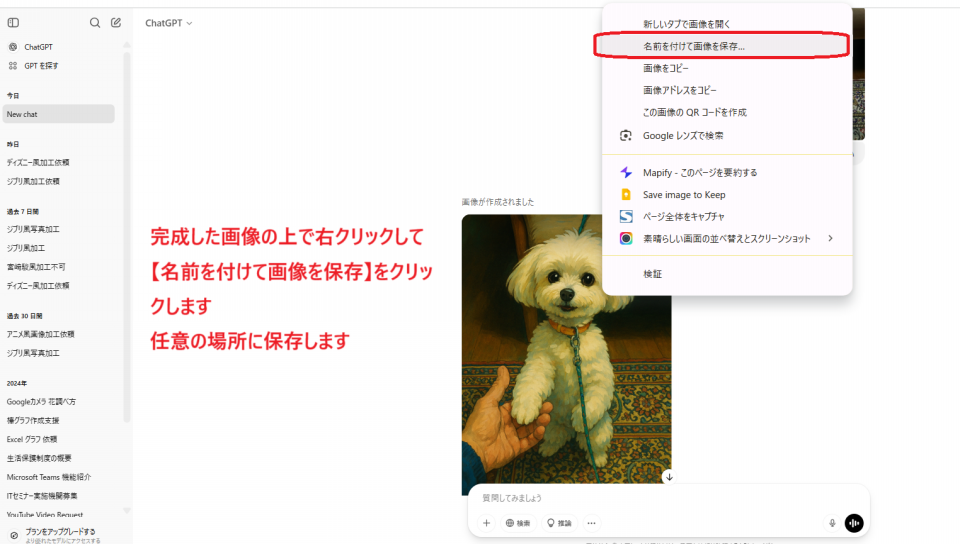This screenshot has width=960, height=544.
Task: Select the New chat conversation
Action: pos(58,114)
